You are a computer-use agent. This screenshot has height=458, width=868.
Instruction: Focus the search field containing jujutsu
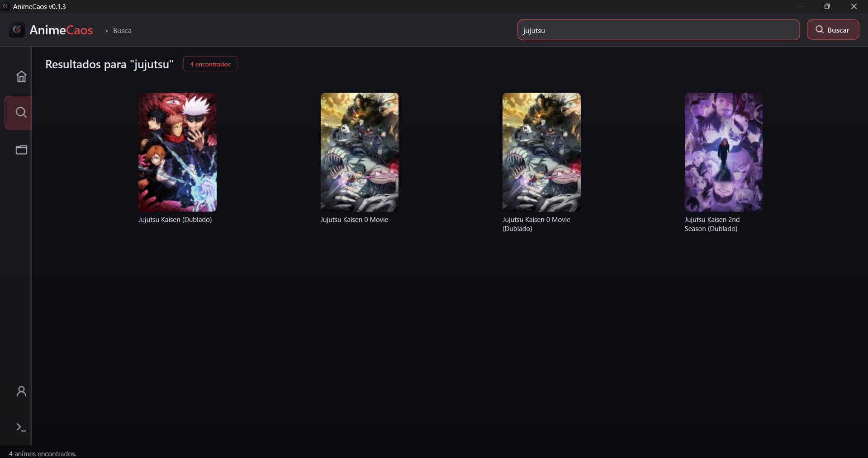pyautogui.click(x=658, y=30)
